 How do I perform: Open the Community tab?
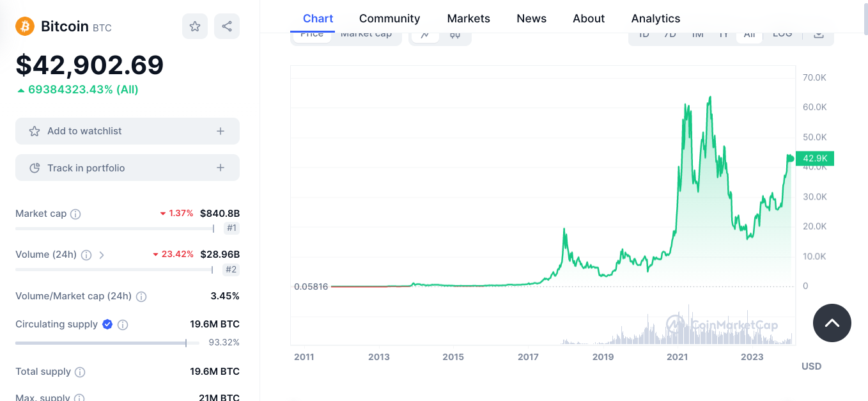pyautogui.click(x=389, y=19)
